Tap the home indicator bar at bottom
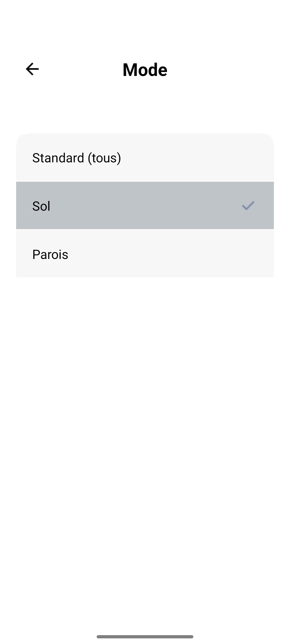 coord(145,637)
